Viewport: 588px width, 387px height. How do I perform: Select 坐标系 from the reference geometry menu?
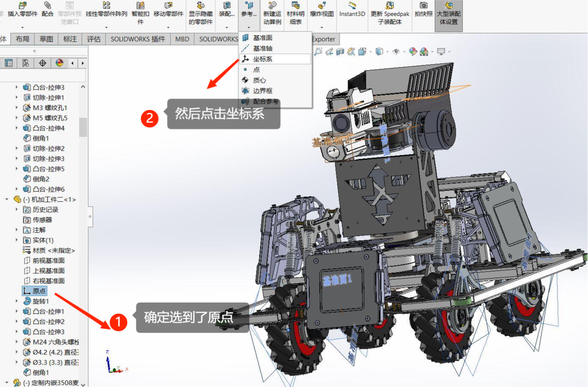(263, 59)
